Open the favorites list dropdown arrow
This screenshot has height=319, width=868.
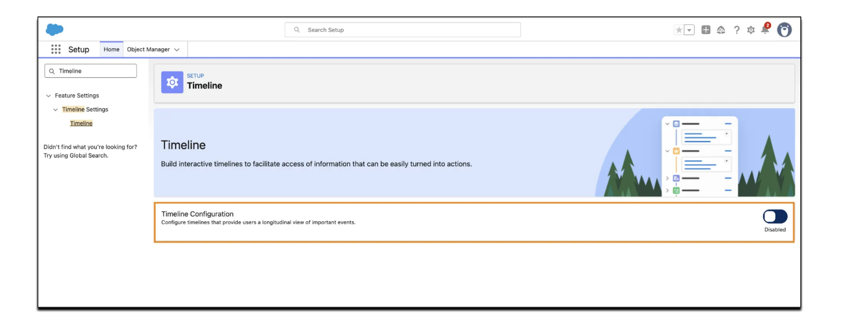pos(689,30)
